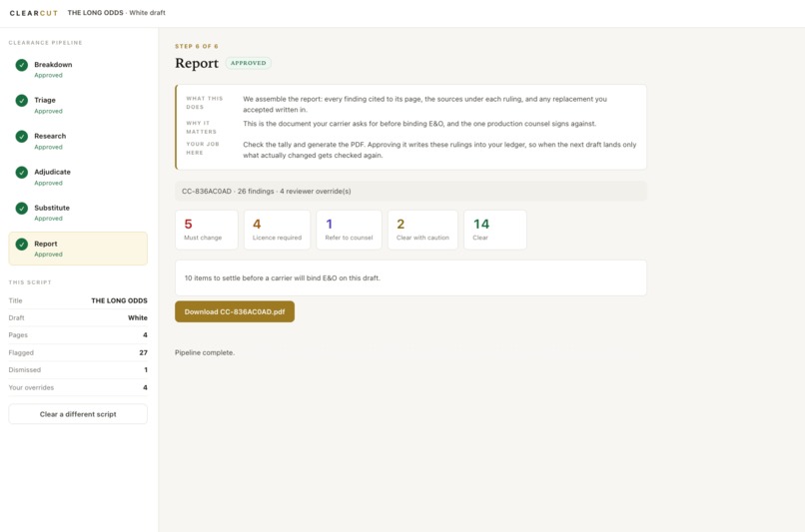Click the CLEARANCE PIPELINE section label

[x=45, y=43]
